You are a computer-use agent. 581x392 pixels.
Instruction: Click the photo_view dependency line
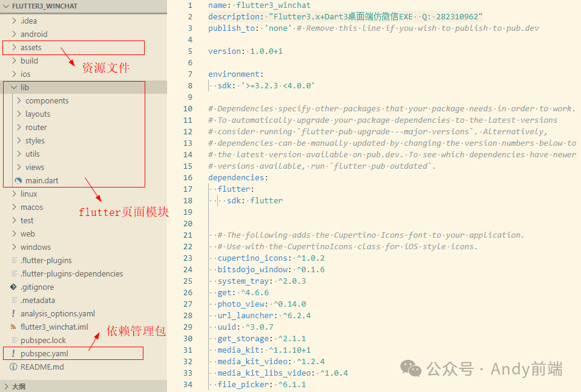tap(262, 304)
